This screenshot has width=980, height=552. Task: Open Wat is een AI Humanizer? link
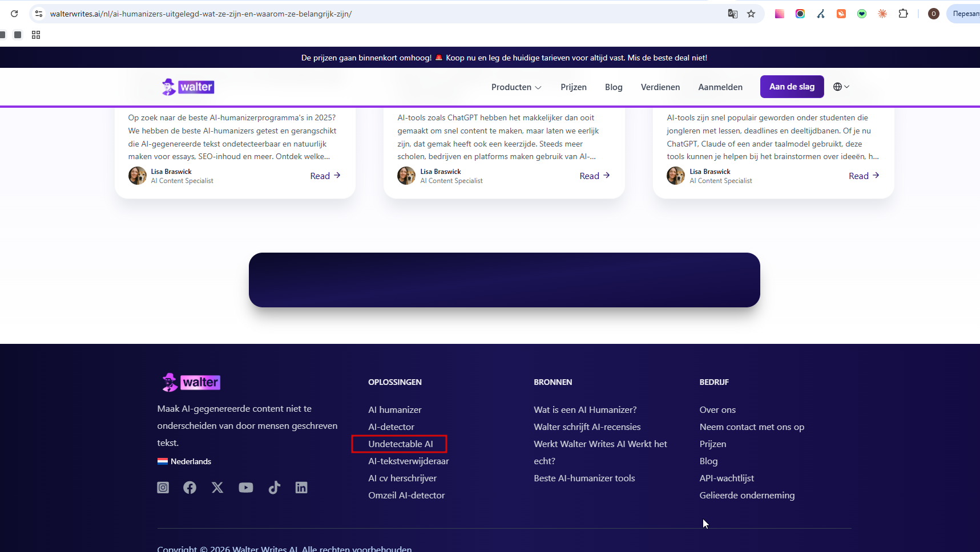[585, 409]
